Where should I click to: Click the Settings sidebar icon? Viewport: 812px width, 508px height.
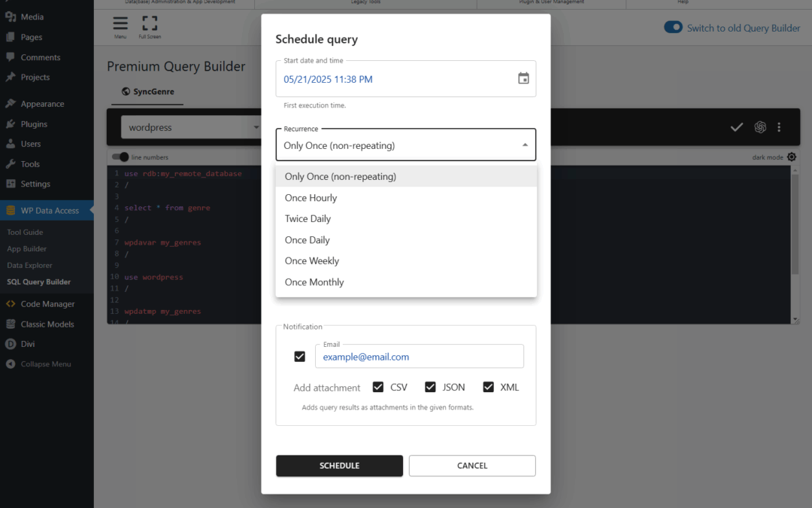pyautogui.click(x=11, y=184)
